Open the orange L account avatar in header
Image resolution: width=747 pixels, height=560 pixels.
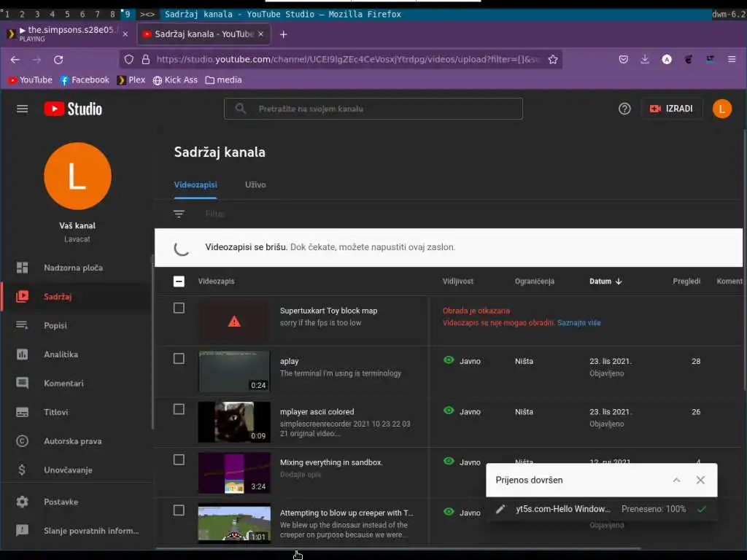721,109
